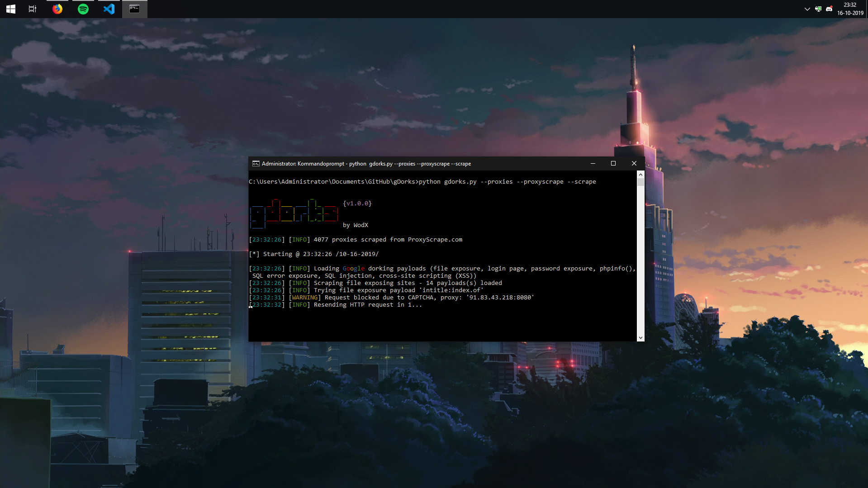Open Task View on the taskbar
Viewport: 868px width, 488px height.
pos(33,9)
